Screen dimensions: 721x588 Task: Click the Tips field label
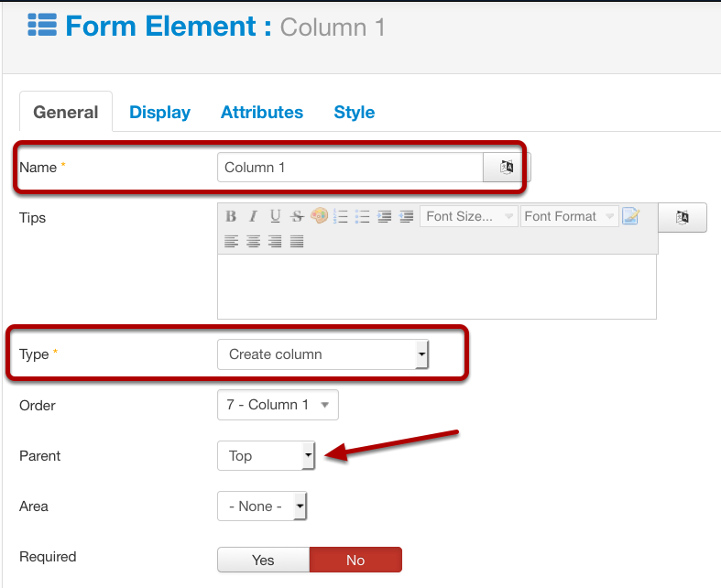click(x=33, y=218)
